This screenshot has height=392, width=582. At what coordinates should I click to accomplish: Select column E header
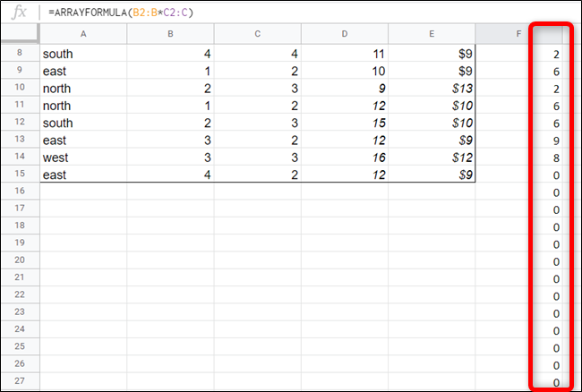click(432, 34)
